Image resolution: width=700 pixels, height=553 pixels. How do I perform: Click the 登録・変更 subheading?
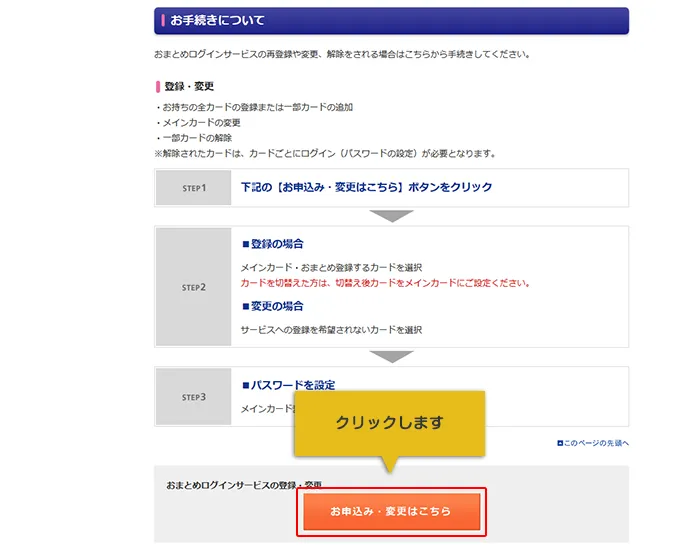189,86
